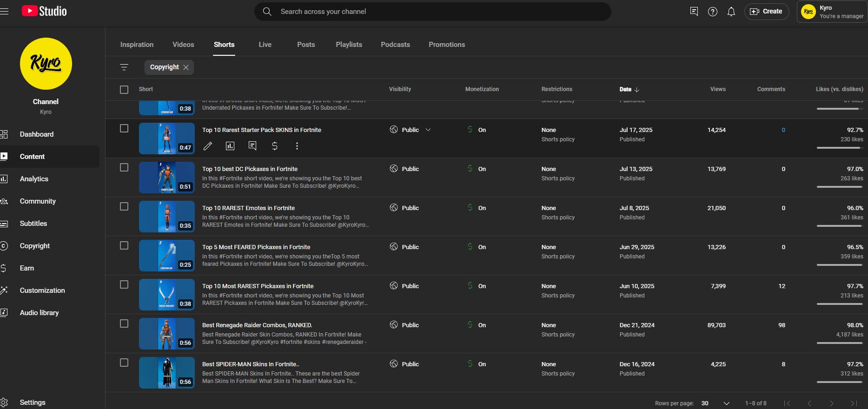Select the SPIDER-MAN Skins checkbox
The height and width of the screenshot is (409, 868).
point(124,363)
